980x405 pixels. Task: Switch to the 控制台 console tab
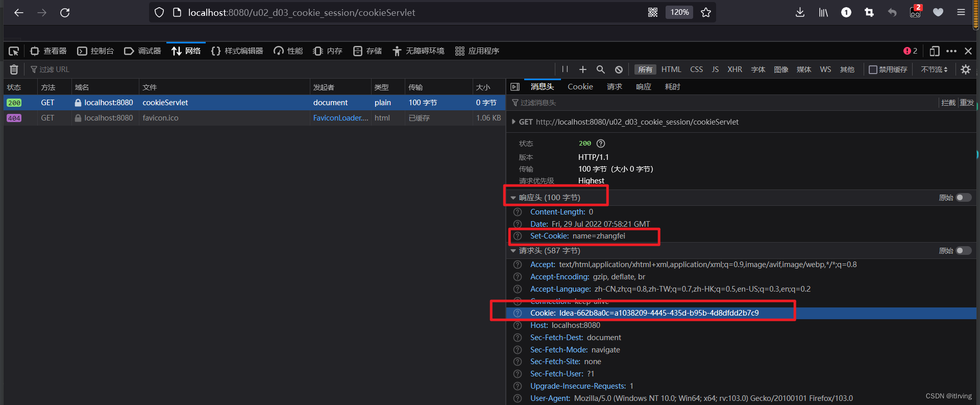[x=95, y=51]
